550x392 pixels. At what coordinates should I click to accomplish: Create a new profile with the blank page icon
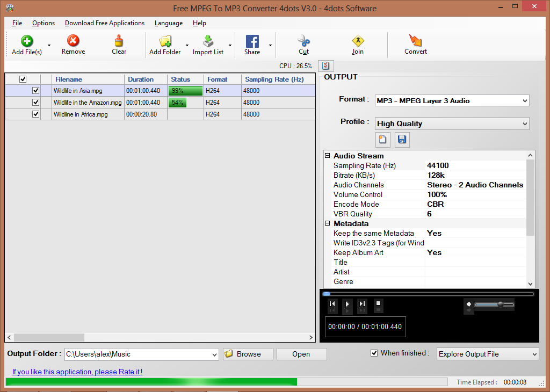click(x=383, y=140)
